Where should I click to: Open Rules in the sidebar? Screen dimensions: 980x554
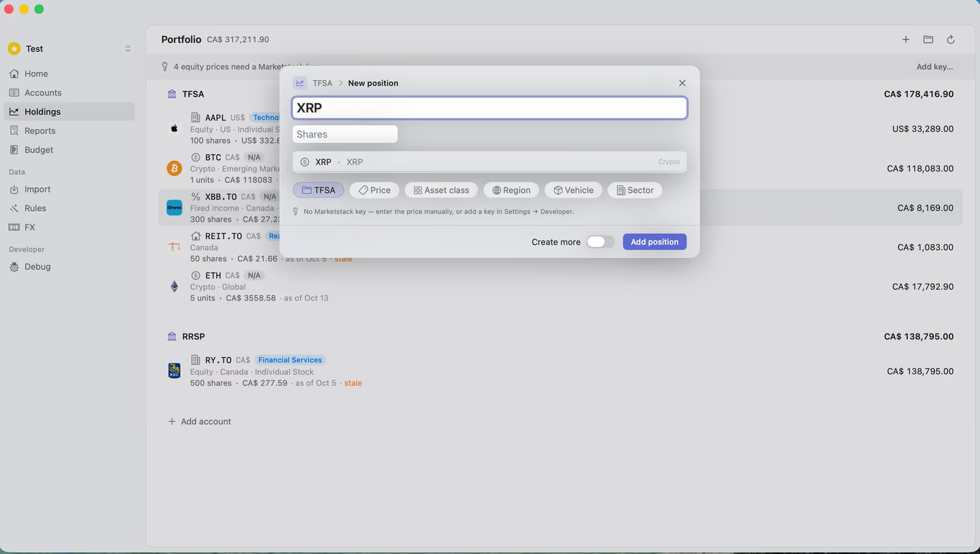69,208
